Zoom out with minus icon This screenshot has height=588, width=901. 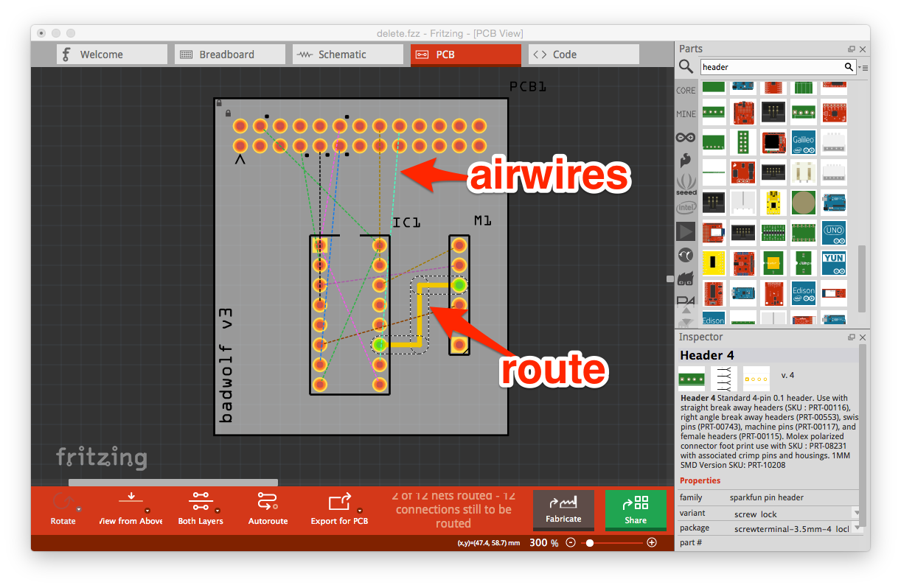571,543
